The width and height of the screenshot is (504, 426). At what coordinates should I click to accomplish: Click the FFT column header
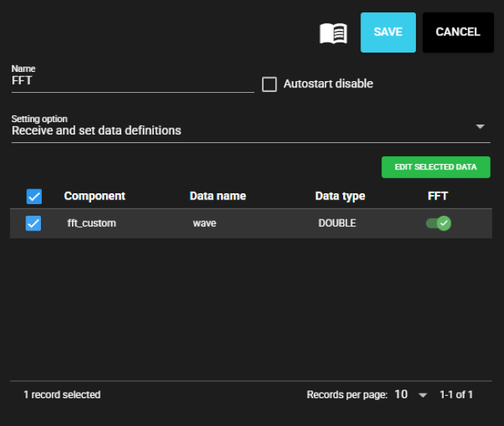coord(438,196)
